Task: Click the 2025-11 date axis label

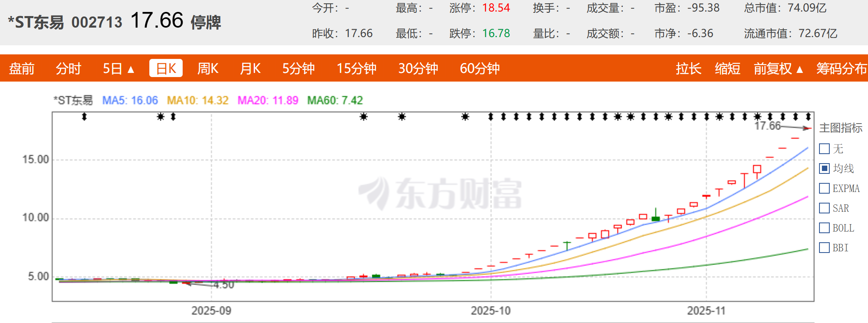Action: 707,311
